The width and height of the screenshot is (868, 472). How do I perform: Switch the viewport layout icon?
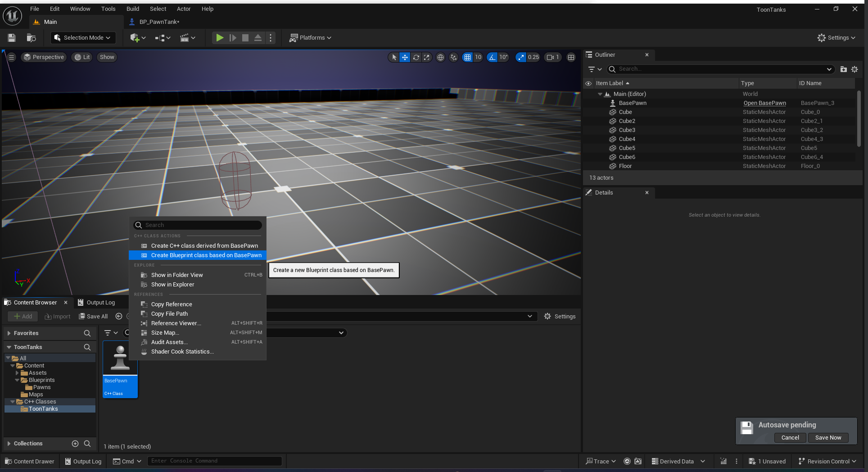pyautogui.click(x=571, y=57)
